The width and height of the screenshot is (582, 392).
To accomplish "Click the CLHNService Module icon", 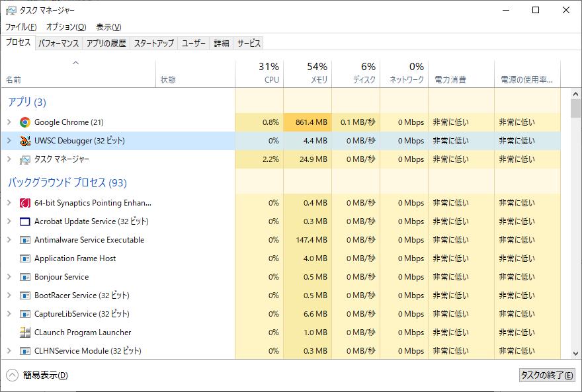I will pyautogui.click(x=25, y=351).
